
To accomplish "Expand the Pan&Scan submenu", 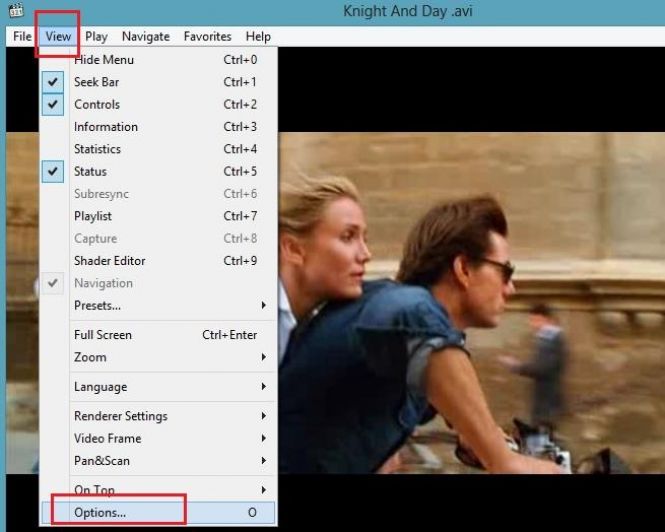I will point(158,461).
